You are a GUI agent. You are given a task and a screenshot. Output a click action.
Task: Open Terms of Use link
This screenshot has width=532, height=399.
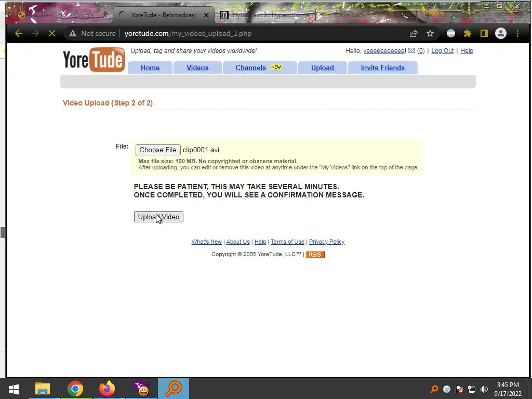pos(287,242)
